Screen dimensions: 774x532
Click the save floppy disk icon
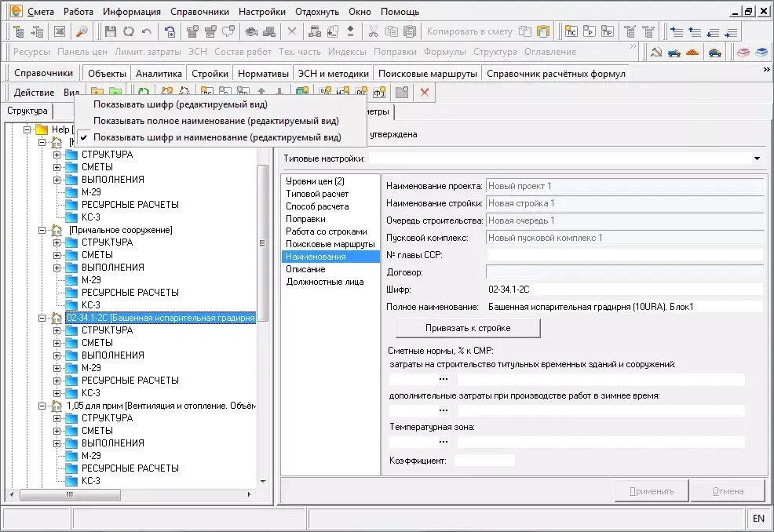111,31
